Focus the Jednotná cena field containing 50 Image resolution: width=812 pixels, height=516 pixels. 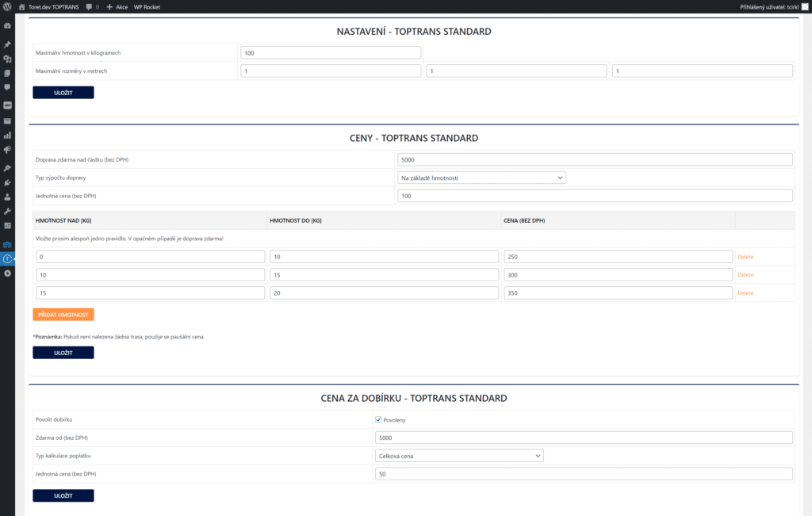(x=584, y=474)
